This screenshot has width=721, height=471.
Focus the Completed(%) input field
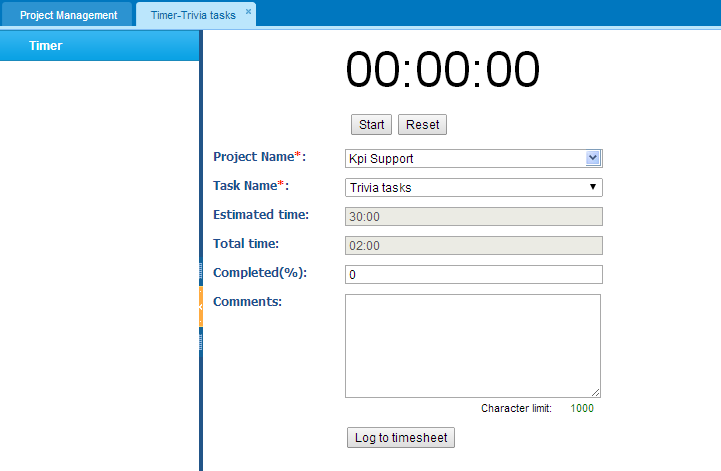474,274
